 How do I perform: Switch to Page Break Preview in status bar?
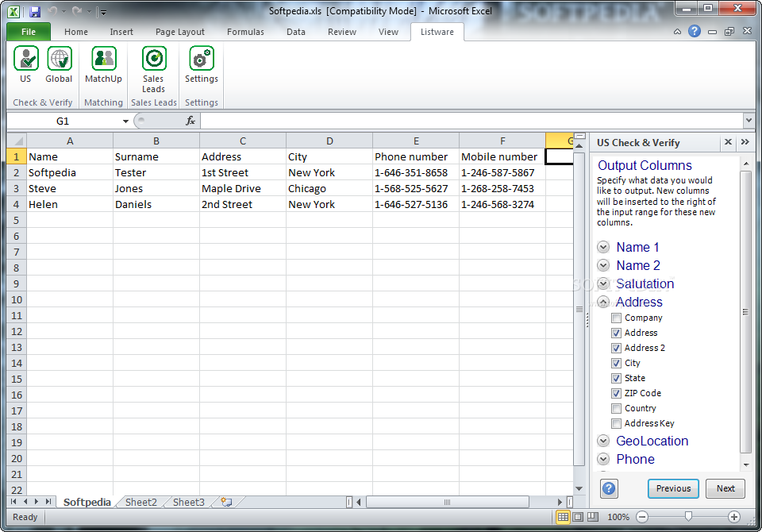593,517
